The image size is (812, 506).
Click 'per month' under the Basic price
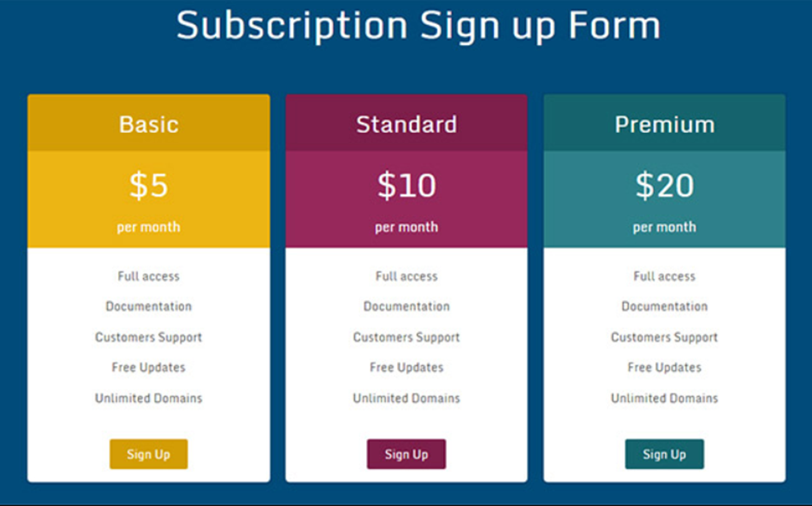click(148, 226)
